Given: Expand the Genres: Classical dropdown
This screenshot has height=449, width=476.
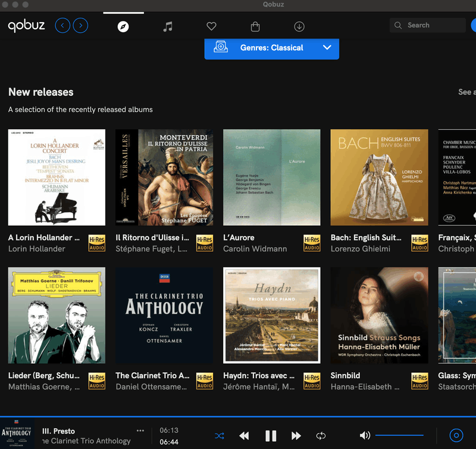Looking at the screenshot, I should [272, 48].
